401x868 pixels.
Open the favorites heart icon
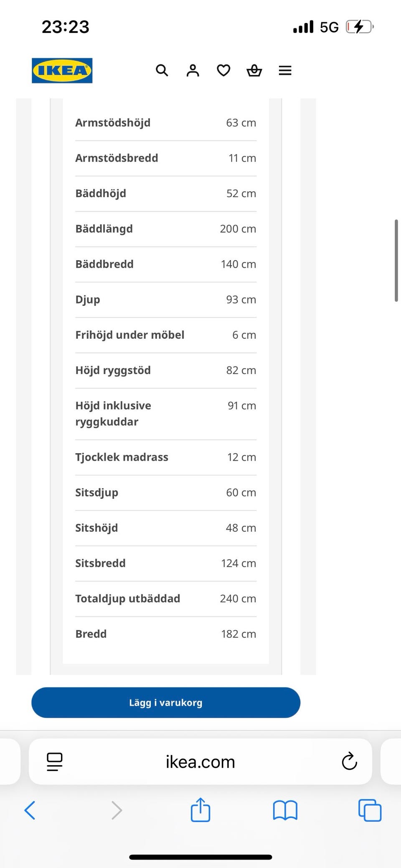pos(223,70)
